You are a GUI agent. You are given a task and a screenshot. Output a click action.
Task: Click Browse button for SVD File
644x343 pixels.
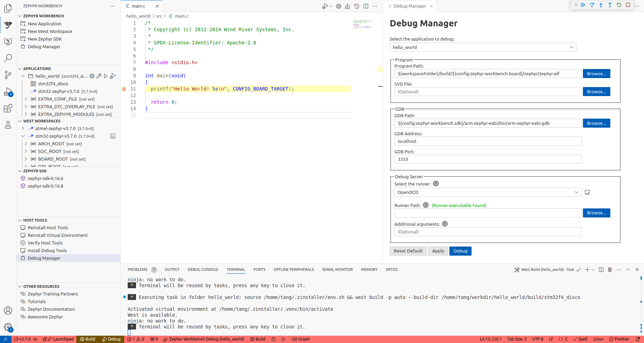point(596,92)
